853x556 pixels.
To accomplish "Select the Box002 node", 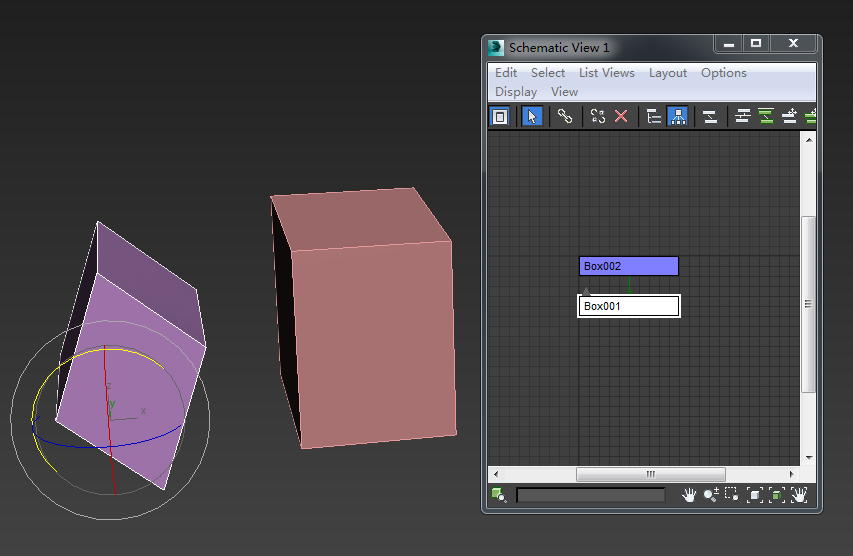I will 628,266.
